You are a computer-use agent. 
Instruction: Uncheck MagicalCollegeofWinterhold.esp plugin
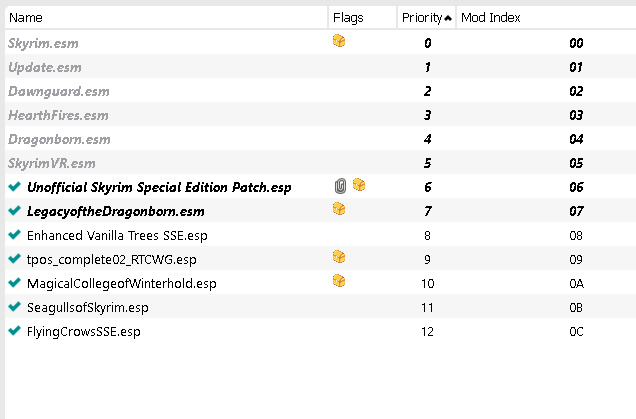15,283
